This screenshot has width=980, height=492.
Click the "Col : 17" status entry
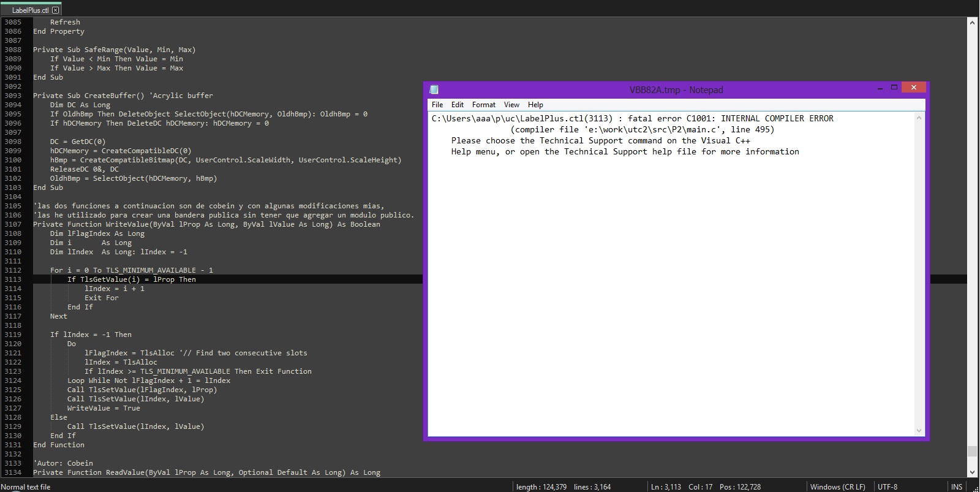(701, 487)
